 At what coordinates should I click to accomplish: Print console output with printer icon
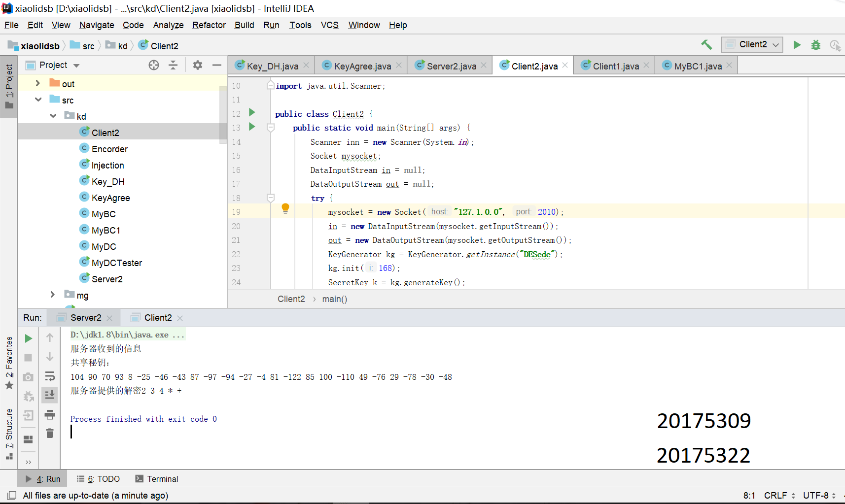(50, 415)
